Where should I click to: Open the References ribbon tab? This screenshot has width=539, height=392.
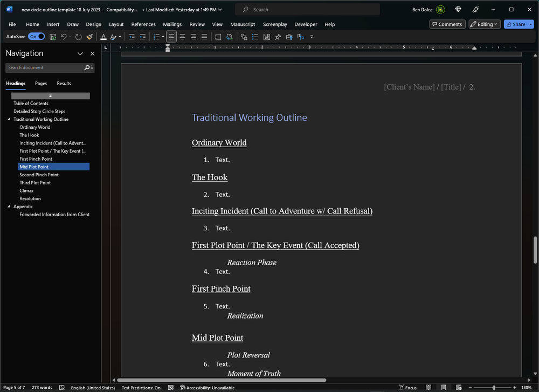click(x=143, y=24)
